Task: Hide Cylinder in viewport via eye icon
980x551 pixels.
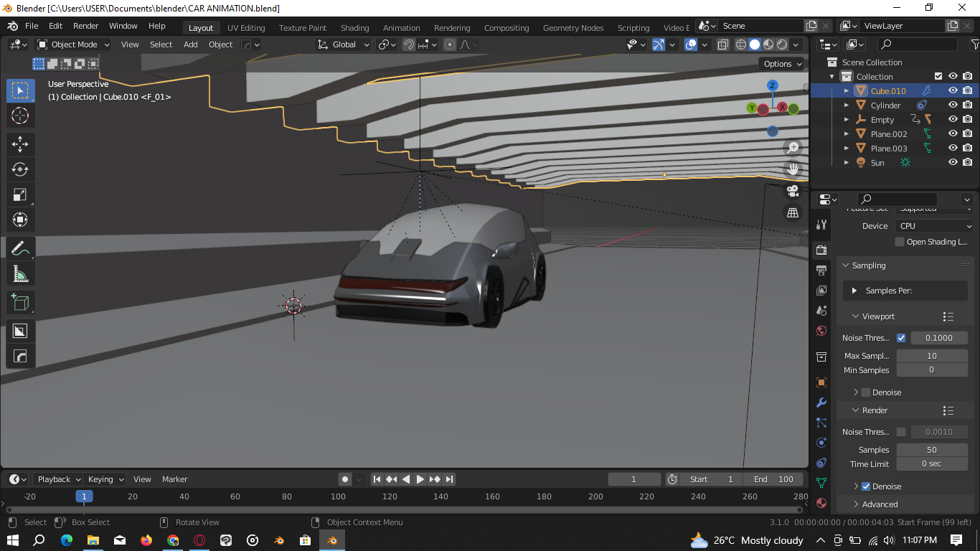Action: pos(953,105)
